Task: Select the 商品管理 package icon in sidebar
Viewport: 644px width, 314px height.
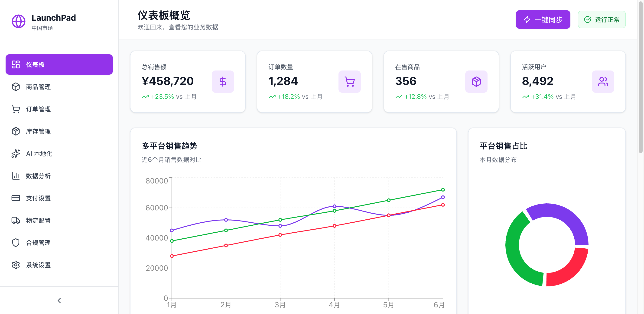Action: point(16,87)
